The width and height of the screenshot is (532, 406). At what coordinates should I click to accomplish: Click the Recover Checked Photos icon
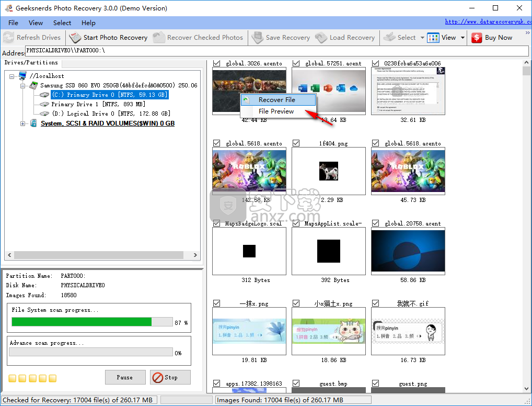click(158, 37)
